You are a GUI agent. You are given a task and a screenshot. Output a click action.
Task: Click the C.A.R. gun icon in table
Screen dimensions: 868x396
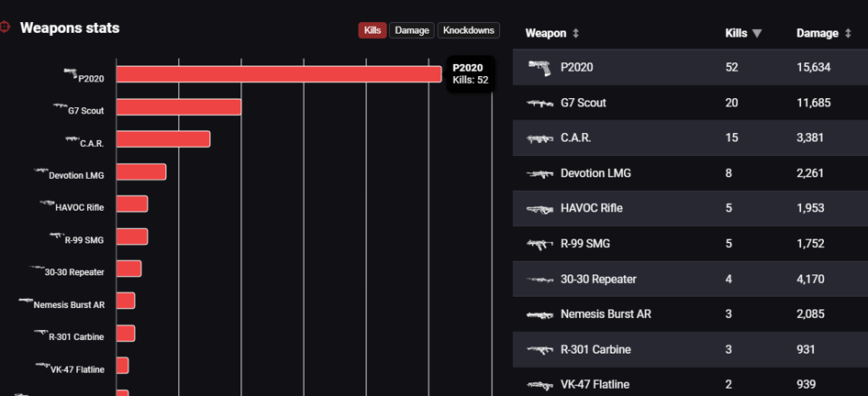pos(540,138)
